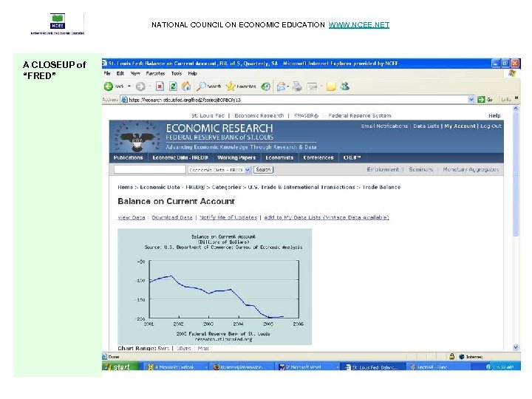
Task: Click the Monetary Aggregates quick link
Action: tap(471, 169)
